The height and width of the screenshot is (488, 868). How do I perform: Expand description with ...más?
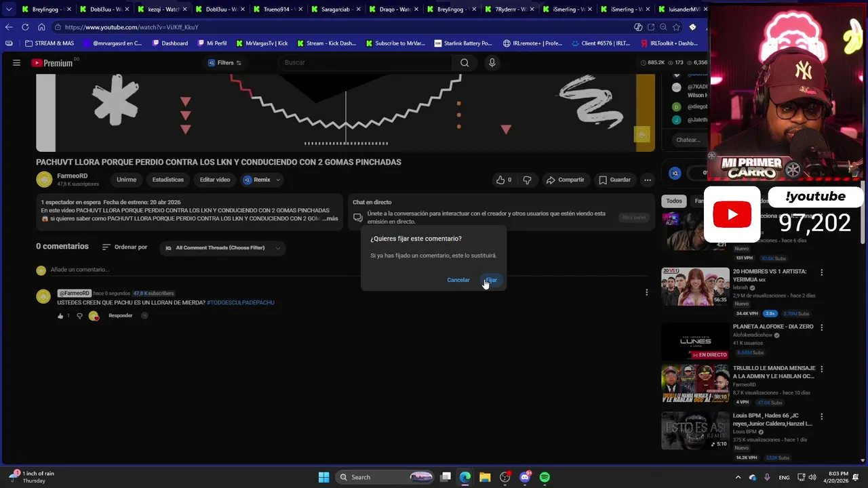pyautogui.click(x=330, y=218)
